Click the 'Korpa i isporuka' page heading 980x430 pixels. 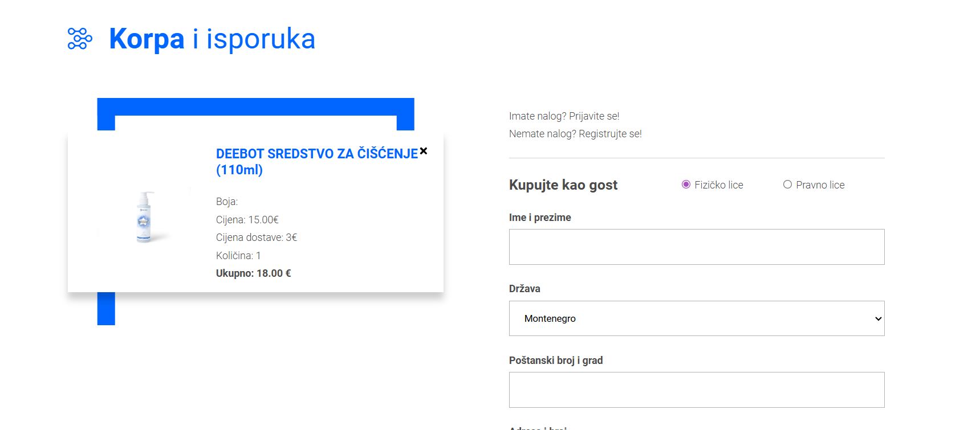click(212, 39)
